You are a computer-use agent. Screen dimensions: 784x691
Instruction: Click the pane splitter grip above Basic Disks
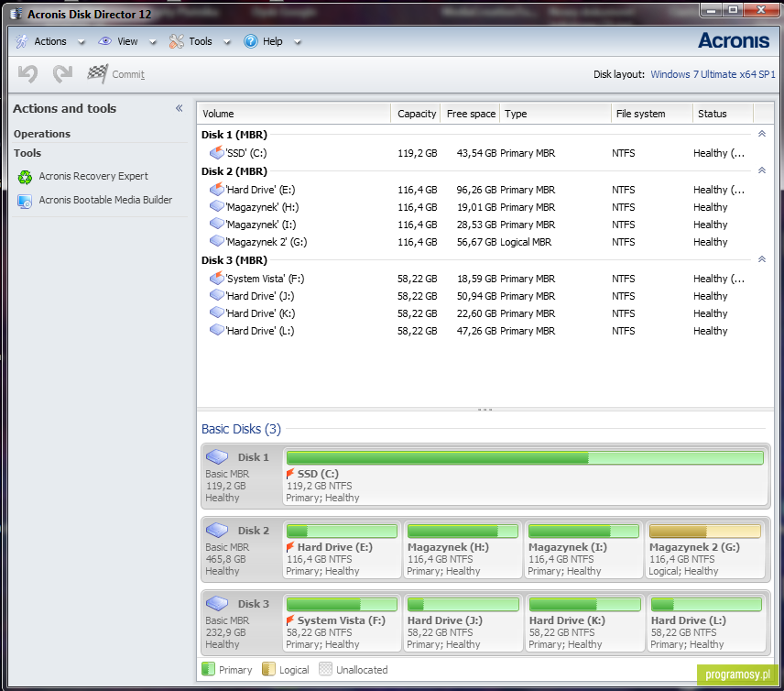point(485,410)
